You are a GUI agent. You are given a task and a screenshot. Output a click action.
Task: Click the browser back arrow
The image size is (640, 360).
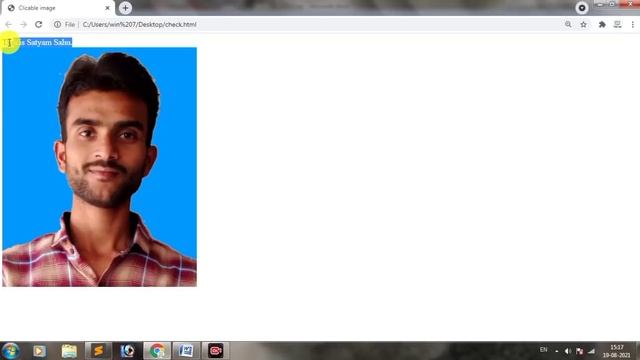8,24
